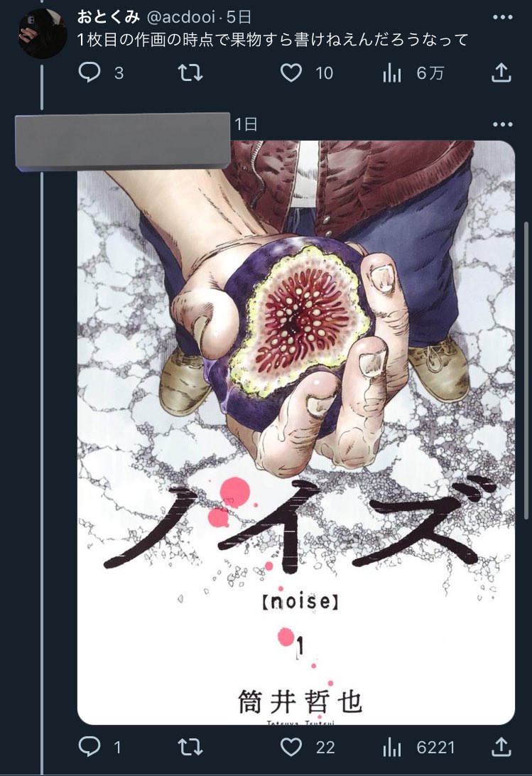Open more options for おとくみ's tweet
This screenshot has width=532, height=776.
503,17
